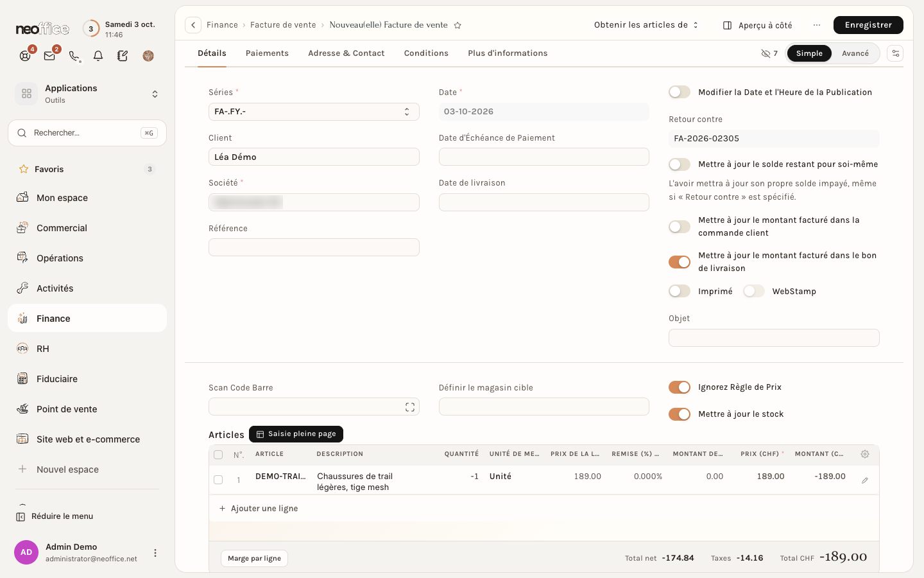This screenshot has height=578, width=924.
Task: Open Admin Demo user options menu
Action: [155, 553]
